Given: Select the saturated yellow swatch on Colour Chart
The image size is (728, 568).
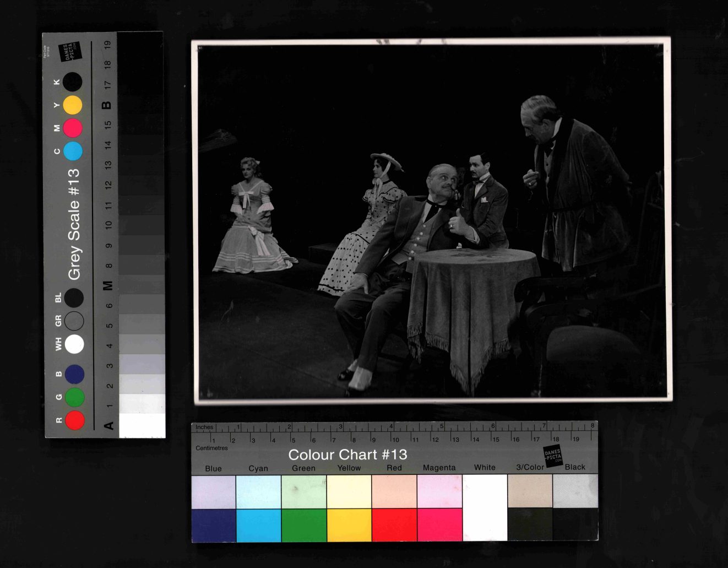Looking at the screenshot, I should (x=349, y=524).
